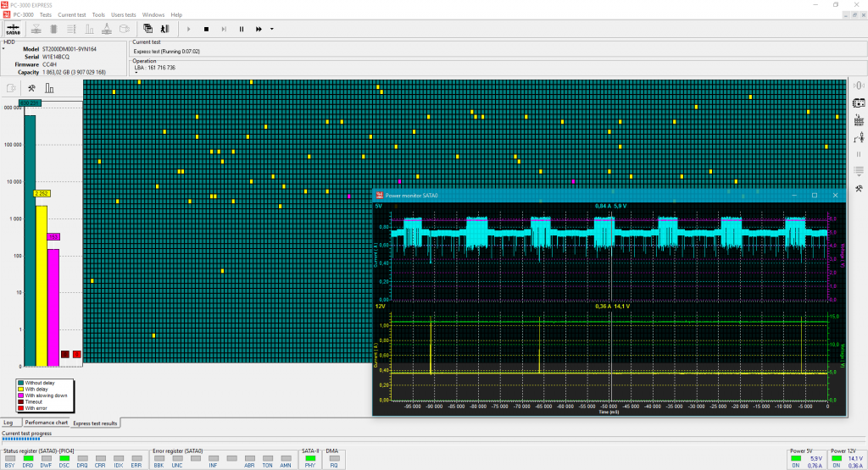This screenshot has height=470, width=868.
Task: Click the Hard Reset icon in right sidebar
Action: [858, 120]
